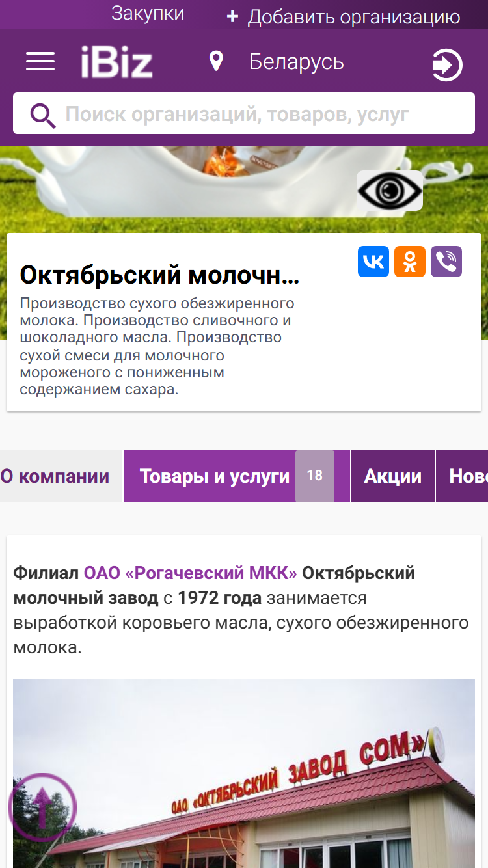Open the partially visible Новости tab

[x=462, y=476]
